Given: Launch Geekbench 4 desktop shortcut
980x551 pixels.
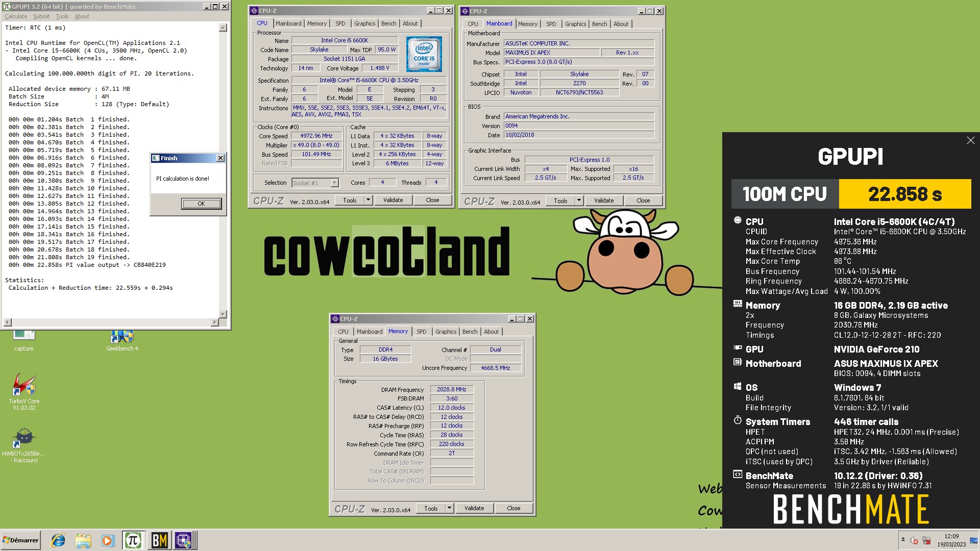Looking at the screenshot, I should [x=122, y=340].
